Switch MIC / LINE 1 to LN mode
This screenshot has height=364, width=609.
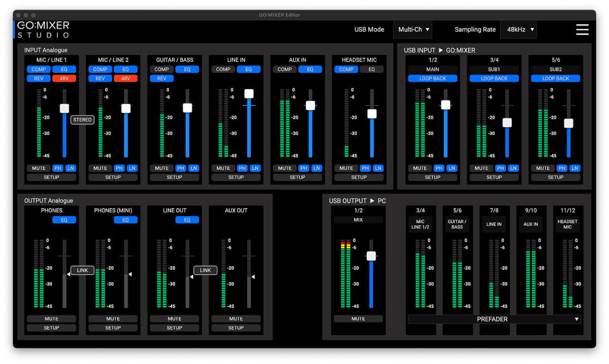pyautogui.click(x=71, y=168)
